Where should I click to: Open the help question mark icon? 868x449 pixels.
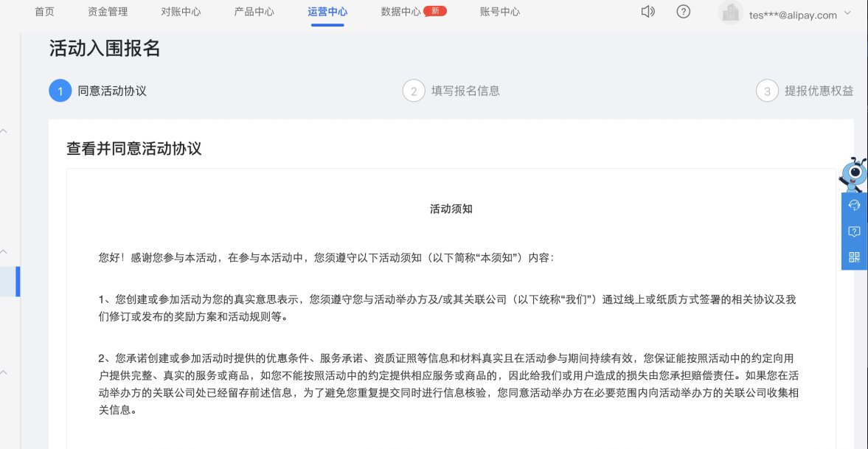(684, 12)
